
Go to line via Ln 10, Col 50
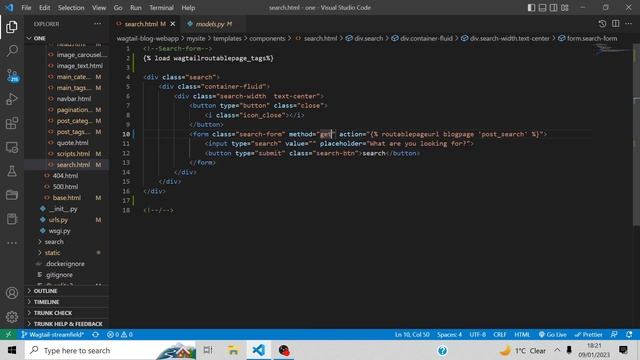point(412,334)
